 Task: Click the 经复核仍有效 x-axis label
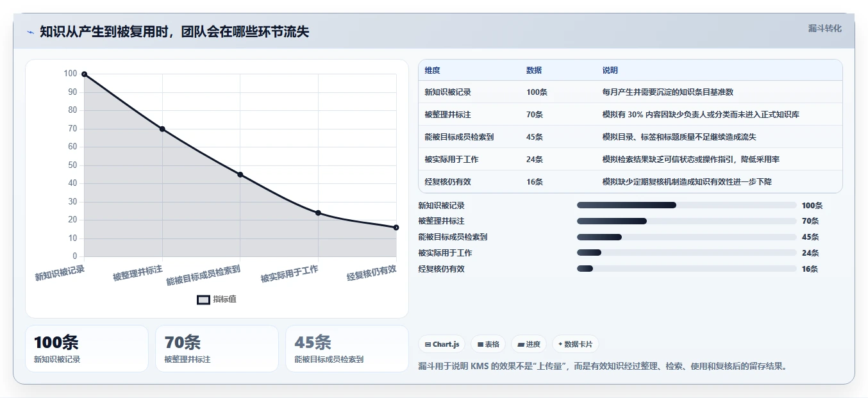click(x=372, y=273)
